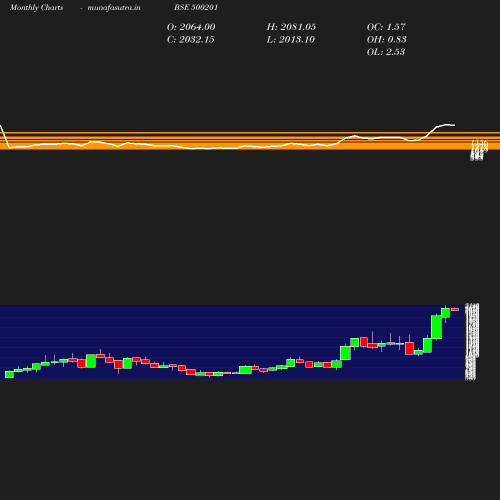Click the OC: 1.57 value
This screenshot has width=500, height=500.
[386, 27]
